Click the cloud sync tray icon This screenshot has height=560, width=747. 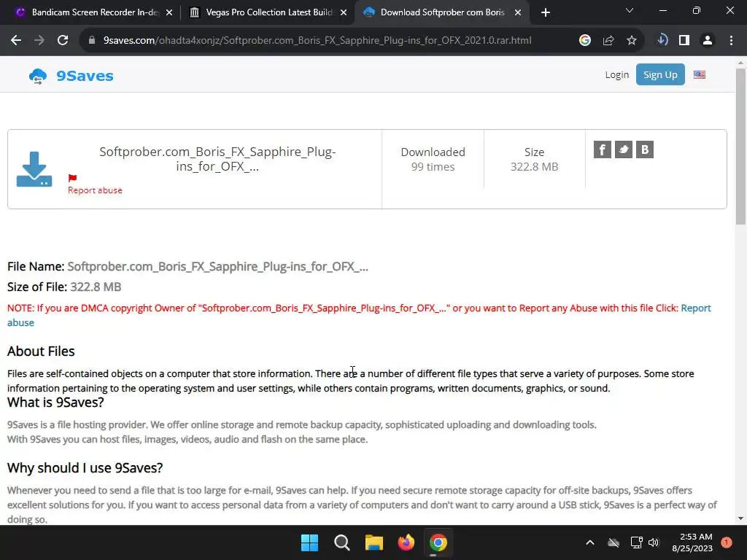click(614, 542)
